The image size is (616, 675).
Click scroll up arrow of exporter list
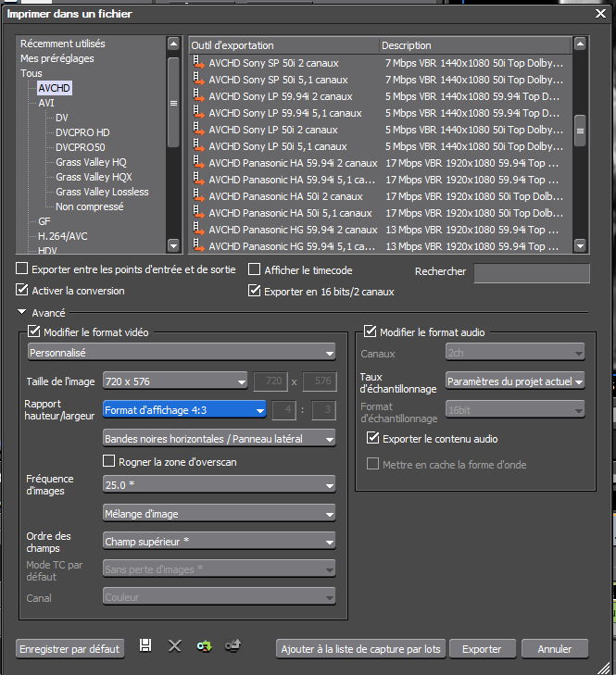pos(580,44)
